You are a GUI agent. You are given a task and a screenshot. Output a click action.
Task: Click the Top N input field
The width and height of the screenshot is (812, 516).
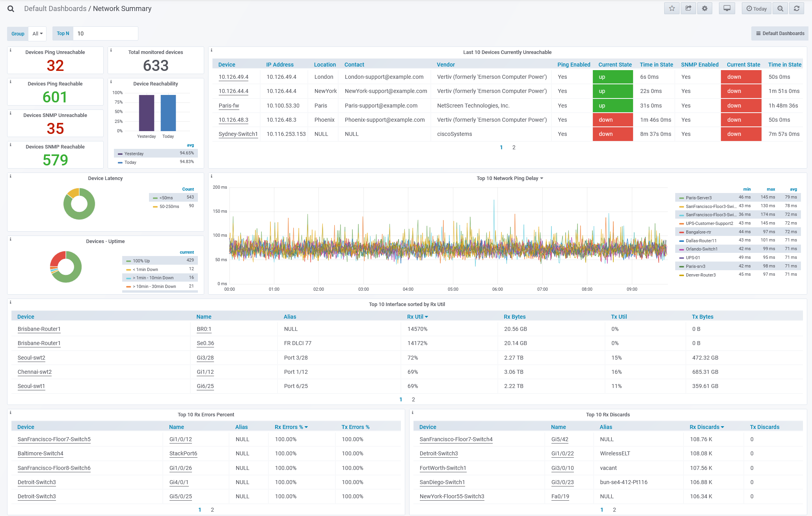[106, 34]
